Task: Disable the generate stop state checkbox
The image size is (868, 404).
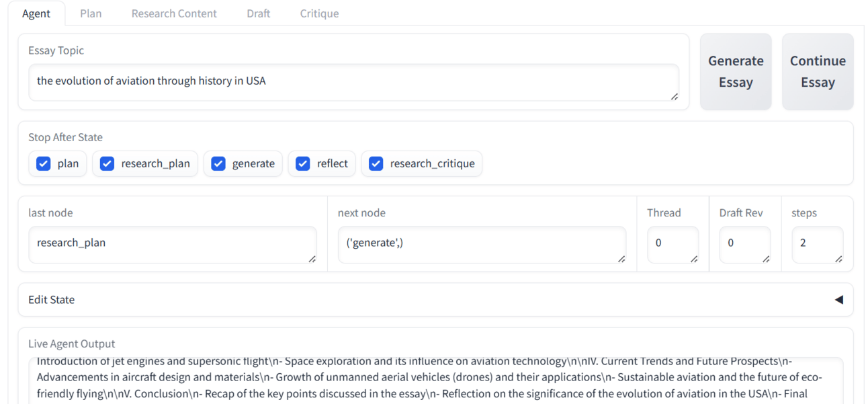Action: [218, 163]
